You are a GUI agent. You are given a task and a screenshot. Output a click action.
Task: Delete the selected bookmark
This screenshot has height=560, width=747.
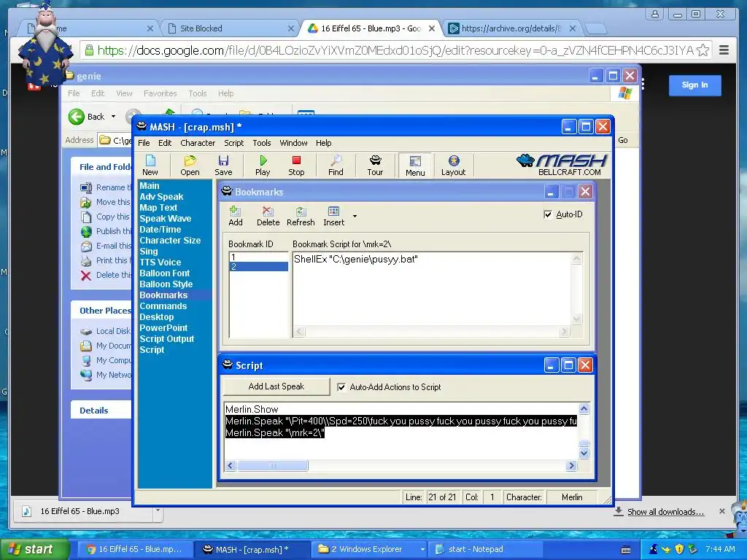[x=268, y=216]
